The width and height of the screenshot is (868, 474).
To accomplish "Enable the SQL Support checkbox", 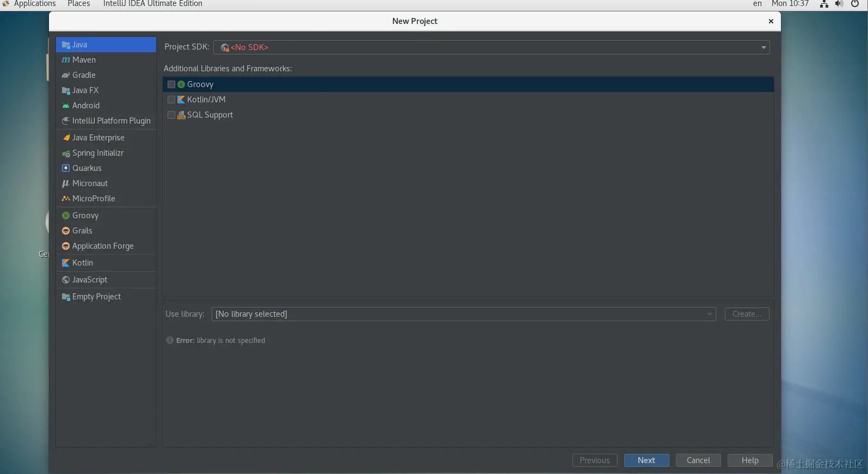I will pyautogui.click(x=171, y=115).
